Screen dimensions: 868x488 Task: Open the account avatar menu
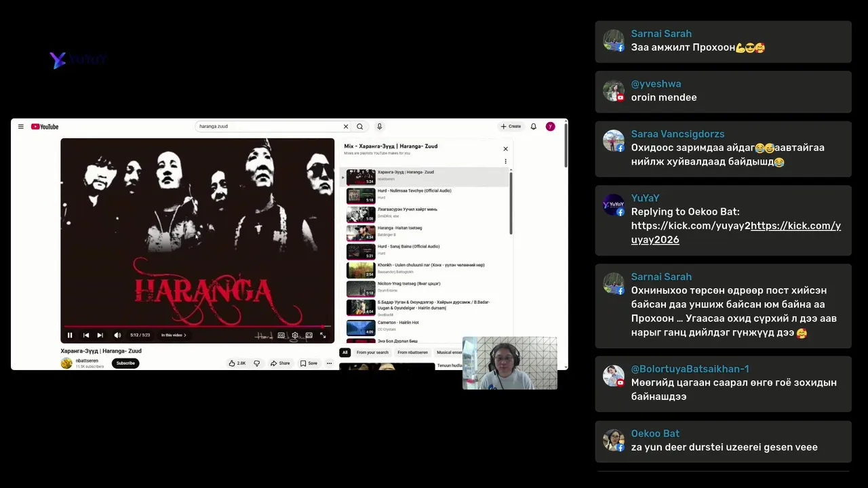pyautogui.click(x=551, y=127)
